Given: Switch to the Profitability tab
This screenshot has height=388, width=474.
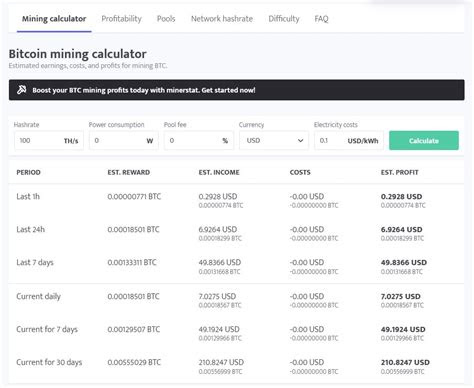Looking at the screenshot, I should coord(121,19).
